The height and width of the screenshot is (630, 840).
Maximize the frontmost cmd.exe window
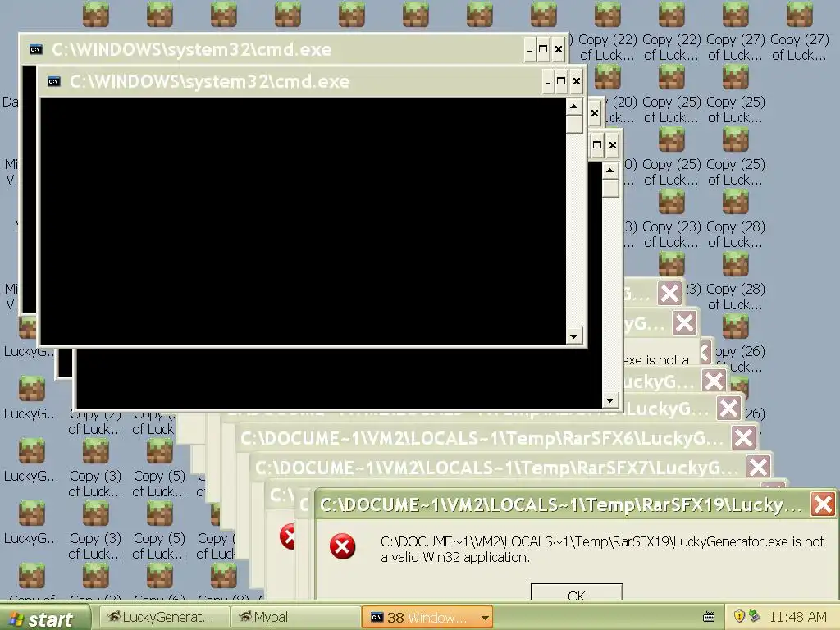click(561, 81)
